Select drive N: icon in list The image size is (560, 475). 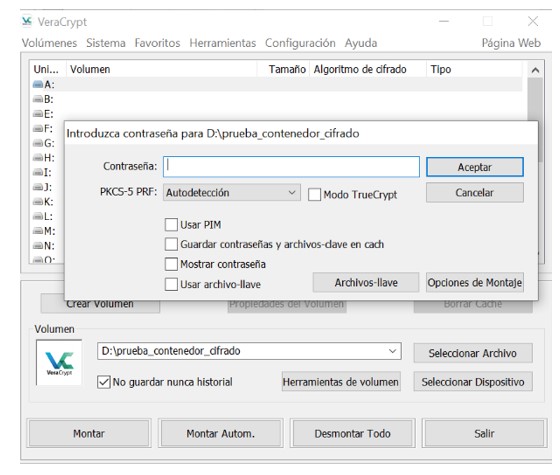click(x=38, y=246)
